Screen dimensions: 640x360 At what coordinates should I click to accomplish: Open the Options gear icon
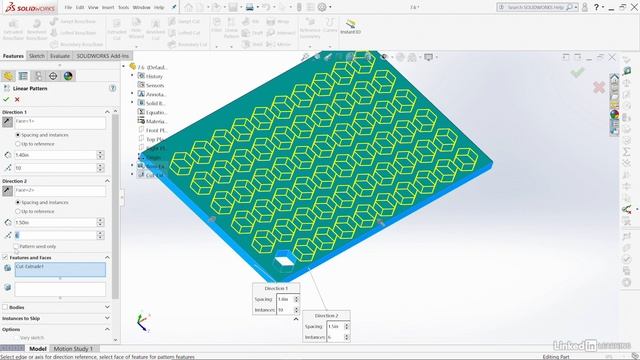point(322,7)
